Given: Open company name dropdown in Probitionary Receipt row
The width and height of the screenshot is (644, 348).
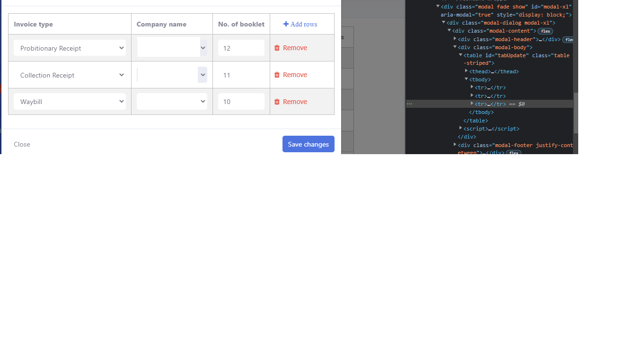Looking at the screenshot, I should [172, 48].
